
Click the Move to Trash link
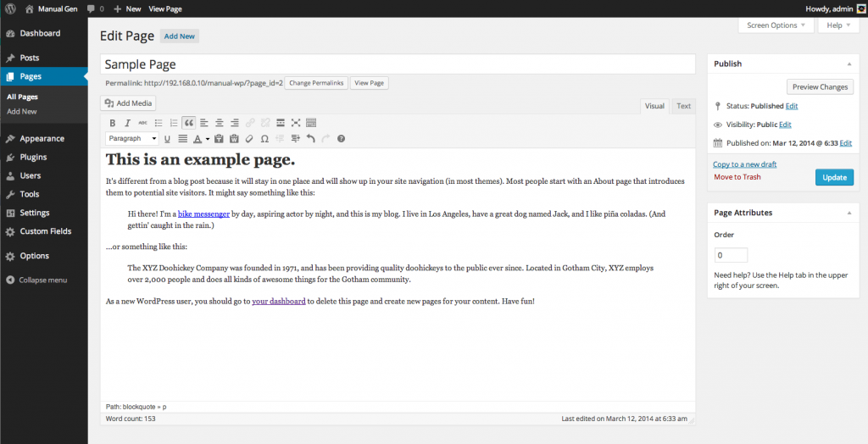737,177
